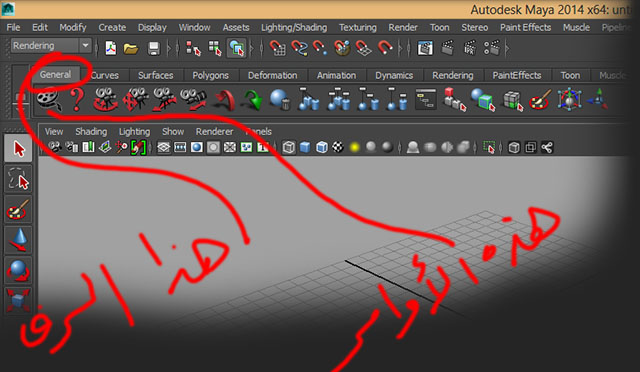640x372 pixels.
Task: Toggle wireframe cube display in viewport
Action: pos(289,147)
